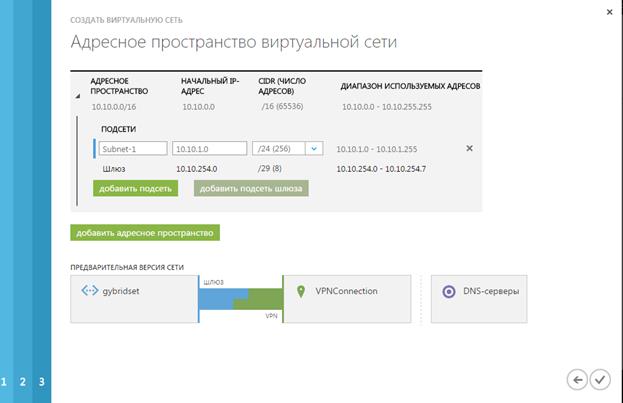Click the gybridset network icon
The width and height of the screenshot is (623, 403).
(90, 291)
